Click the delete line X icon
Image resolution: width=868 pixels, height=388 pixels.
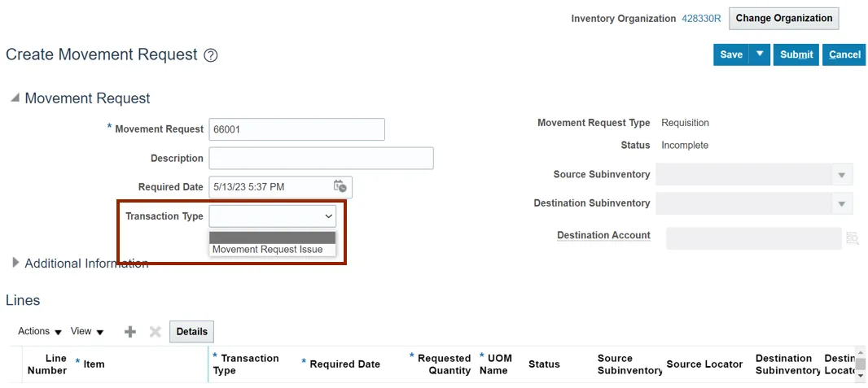click(x=156, y=331)
